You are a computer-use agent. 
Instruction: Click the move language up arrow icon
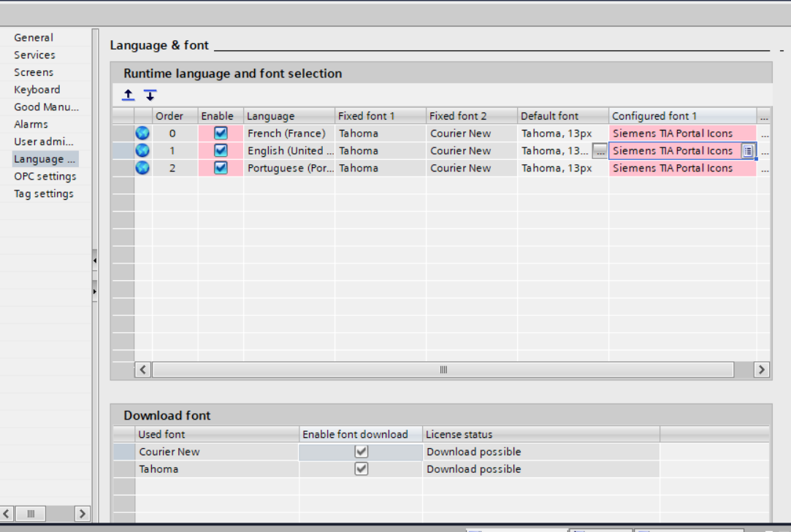(129, 95)
